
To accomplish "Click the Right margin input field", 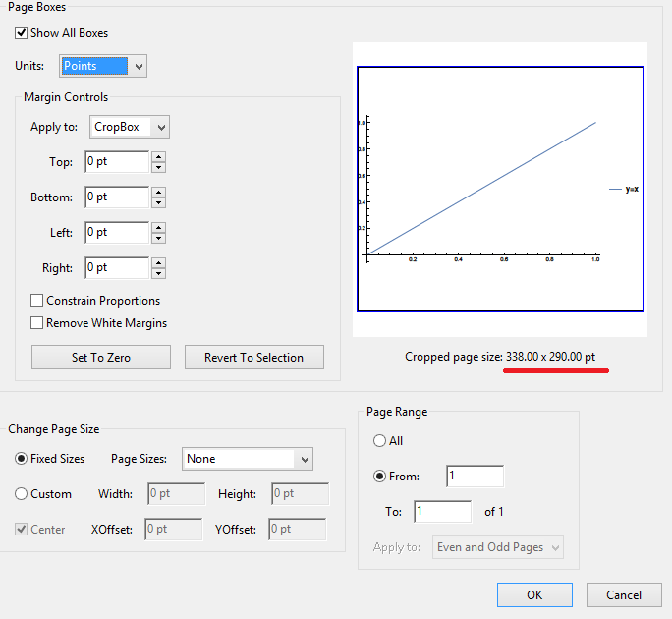I will pos(117,268).
